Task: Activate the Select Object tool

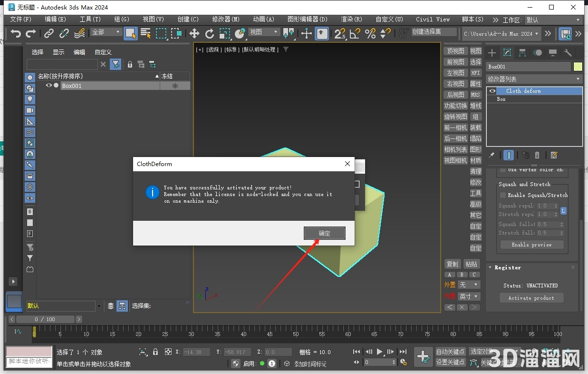Action: tap(131, 33)
